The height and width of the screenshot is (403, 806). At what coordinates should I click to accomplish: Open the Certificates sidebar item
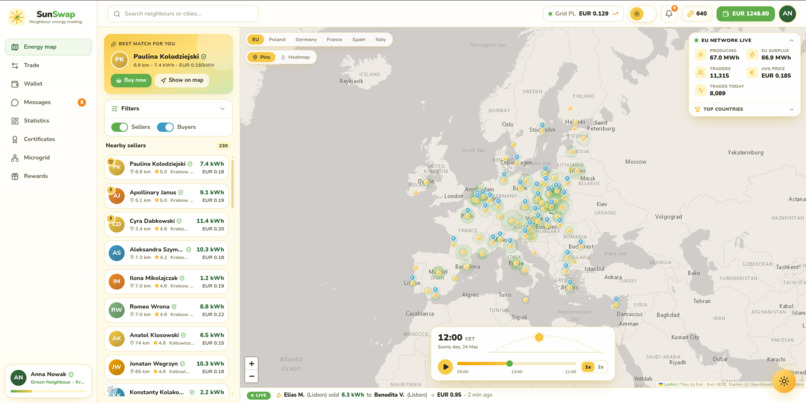(48, 139)
